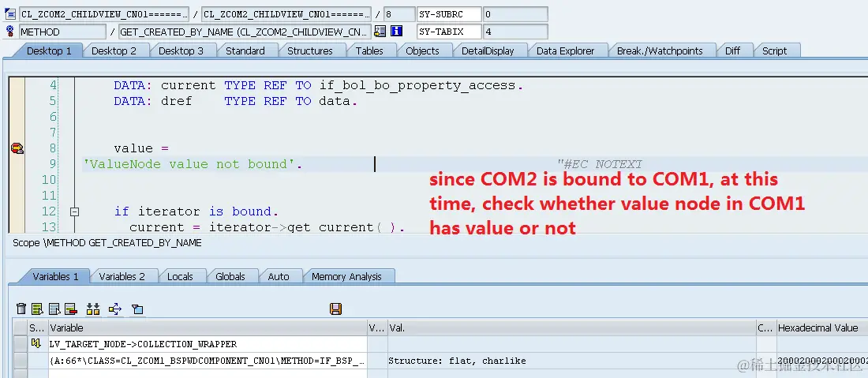
Task: Click the gear icon beside METHOD field
Action: click(9, 32)
